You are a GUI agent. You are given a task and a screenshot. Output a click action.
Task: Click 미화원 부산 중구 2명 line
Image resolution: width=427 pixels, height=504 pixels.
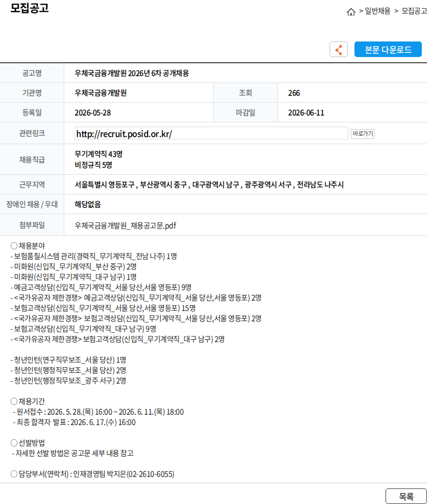pos(74,267)
